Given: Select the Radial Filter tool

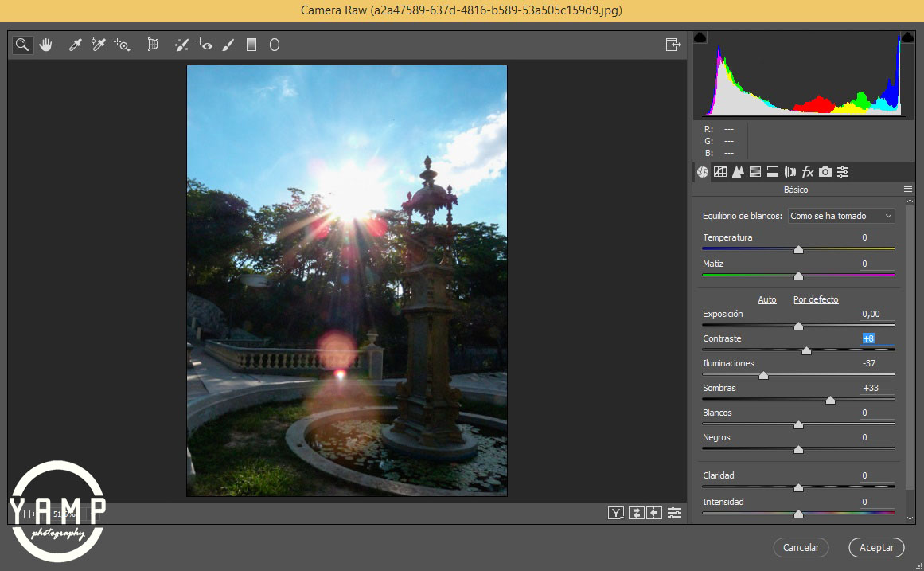Looking at the screenshot, I should (275, 45).
